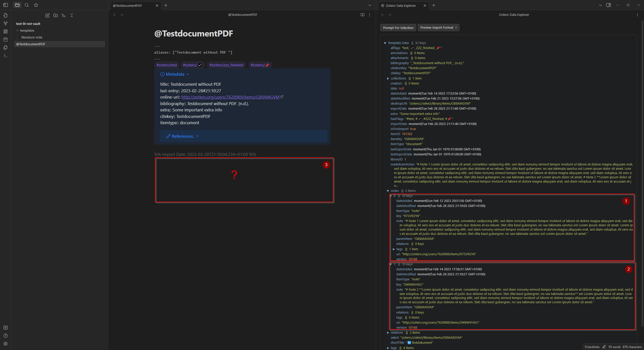Open the daily note calendar icon
644x350 pixels.
(5, 39)
